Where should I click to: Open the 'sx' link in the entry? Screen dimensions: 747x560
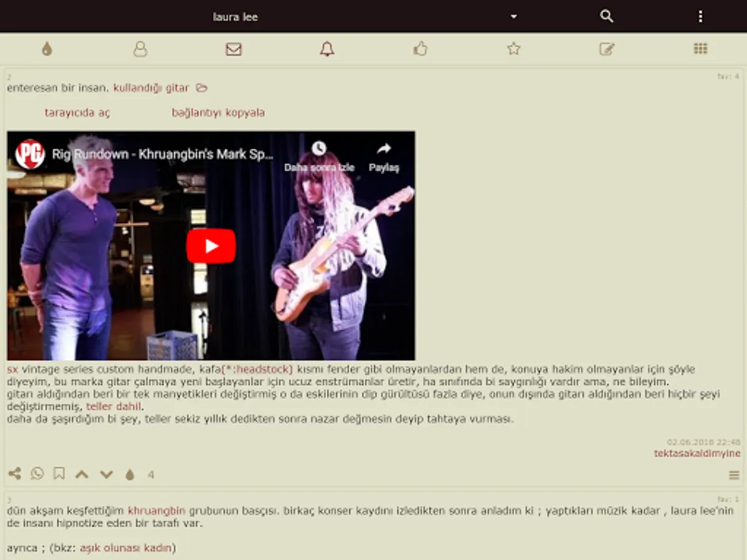[x=12, y=369]
